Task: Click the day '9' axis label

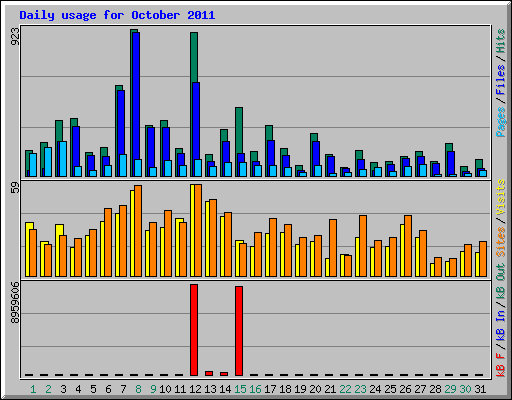Action: (x=153, y=389)
